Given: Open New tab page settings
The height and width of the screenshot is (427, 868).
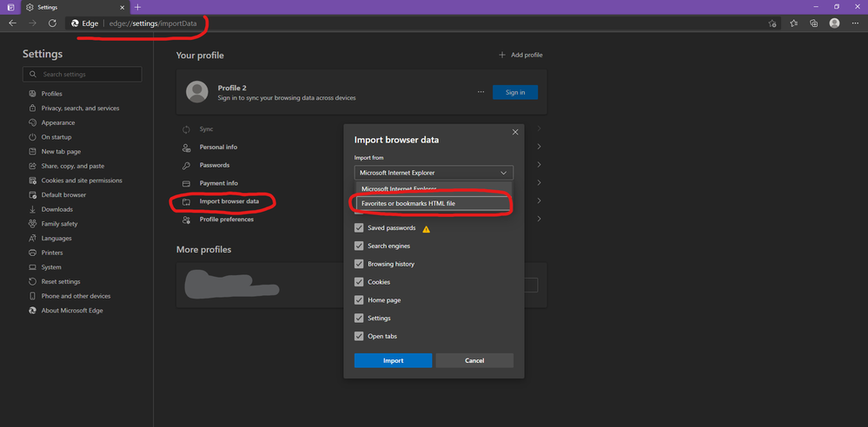Looking at the screenshot, I should (x=61, y=152).
